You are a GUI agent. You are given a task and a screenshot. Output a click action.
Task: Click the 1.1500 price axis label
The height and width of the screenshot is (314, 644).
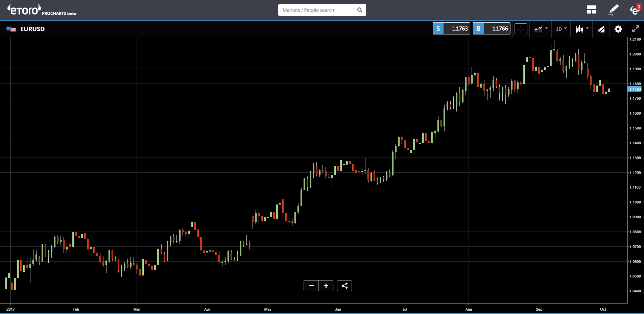[635, 128]
